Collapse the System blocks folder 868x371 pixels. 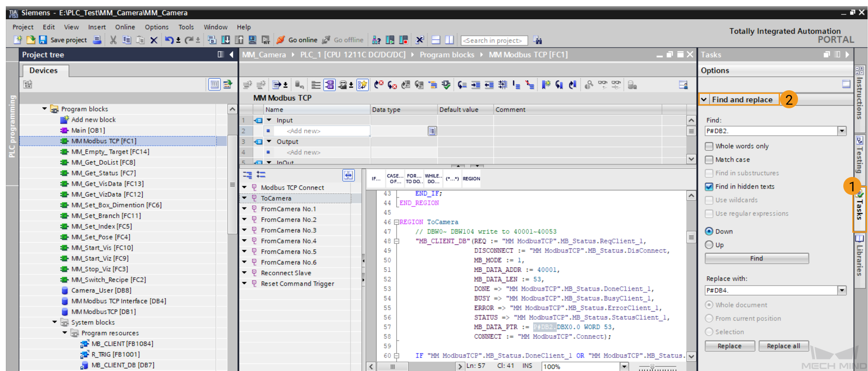54,322
